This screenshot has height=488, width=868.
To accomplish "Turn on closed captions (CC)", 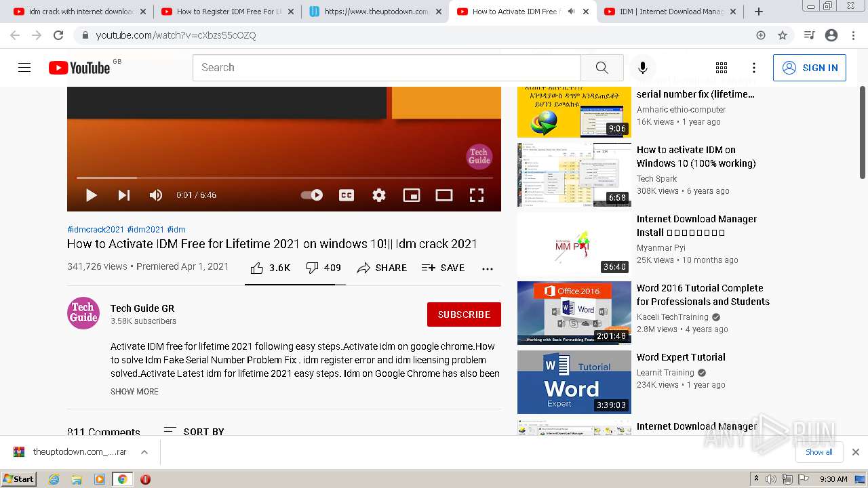I will pos(347,195).
